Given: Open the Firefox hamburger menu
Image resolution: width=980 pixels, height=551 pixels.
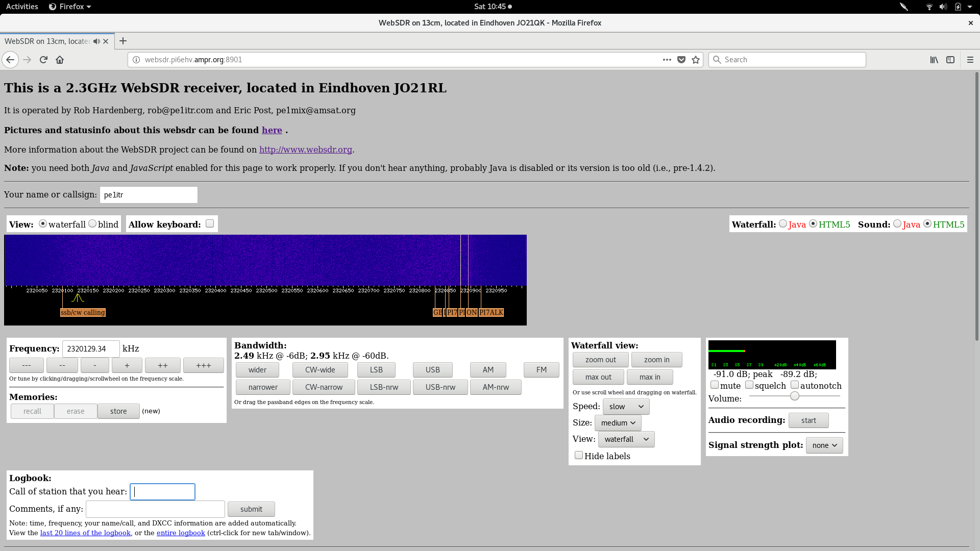Looking at the screenshot, I should (970, 60).
